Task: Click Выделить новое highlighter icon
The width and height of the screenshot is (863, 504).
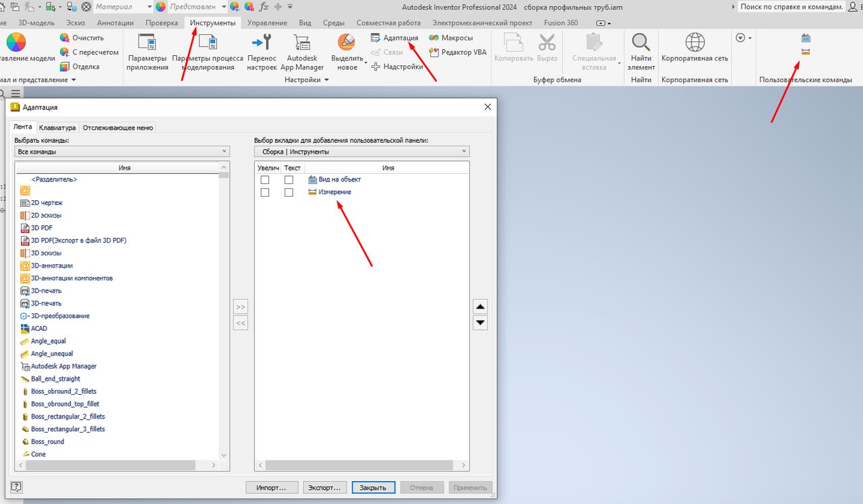Action: tap(347, 43)
